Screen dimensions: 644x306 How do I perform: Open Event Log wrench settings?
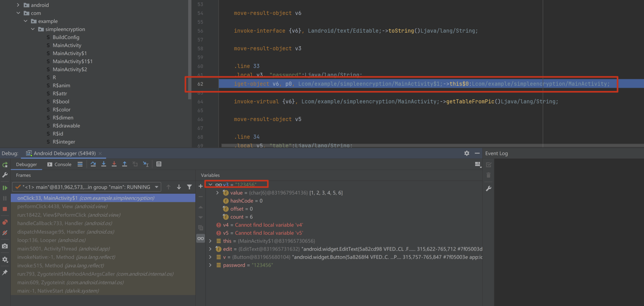489,188
